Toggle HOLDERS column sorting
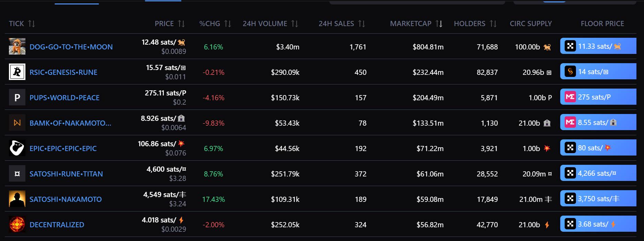This screenshot has height=241, width=644. coord(493,24)
